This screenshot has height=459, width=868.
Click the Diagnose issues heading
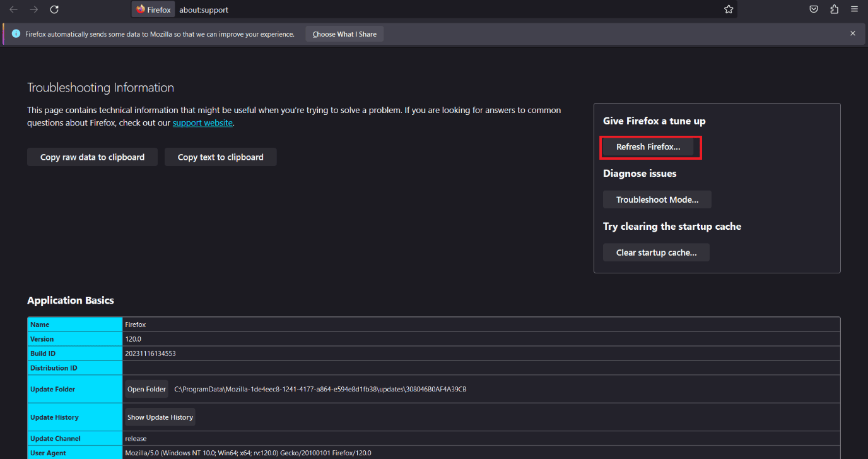tap(640, 174)
